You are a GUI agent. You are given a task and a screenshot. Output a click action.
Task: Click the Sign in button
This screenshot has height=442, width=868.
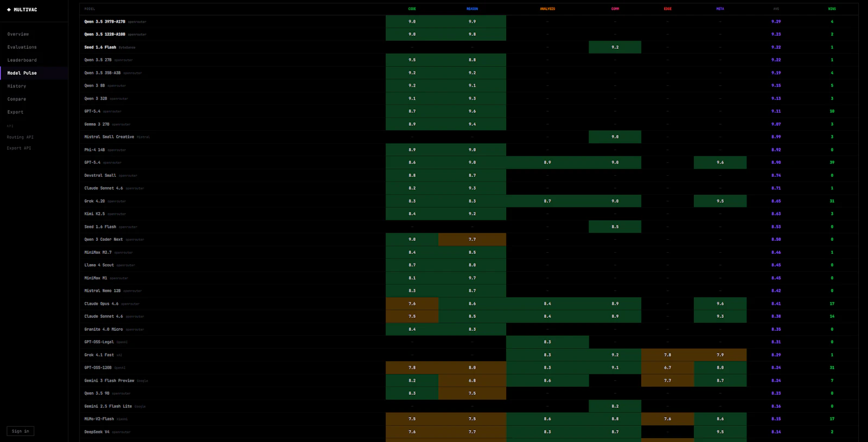[21, 431]
